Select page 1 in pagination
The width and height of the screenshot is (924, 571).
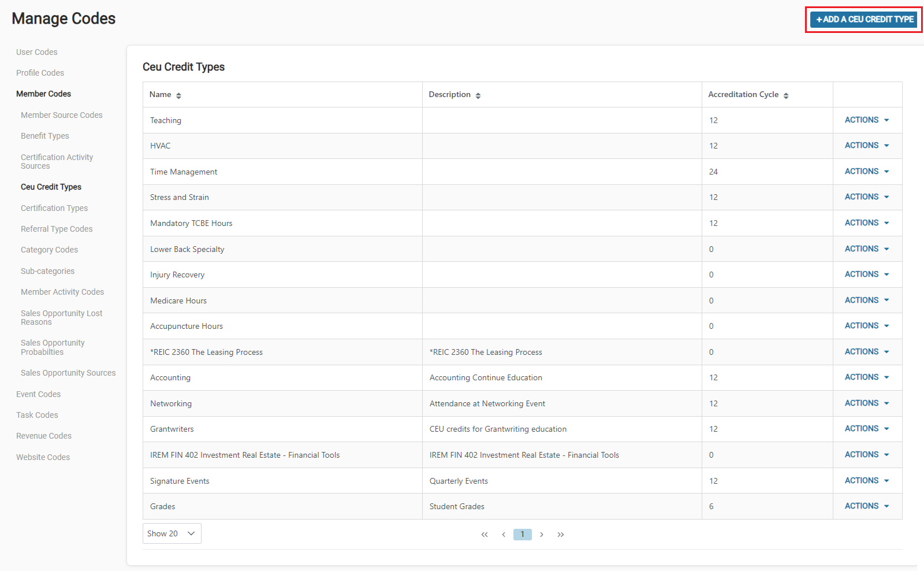(x=523, y=535)
